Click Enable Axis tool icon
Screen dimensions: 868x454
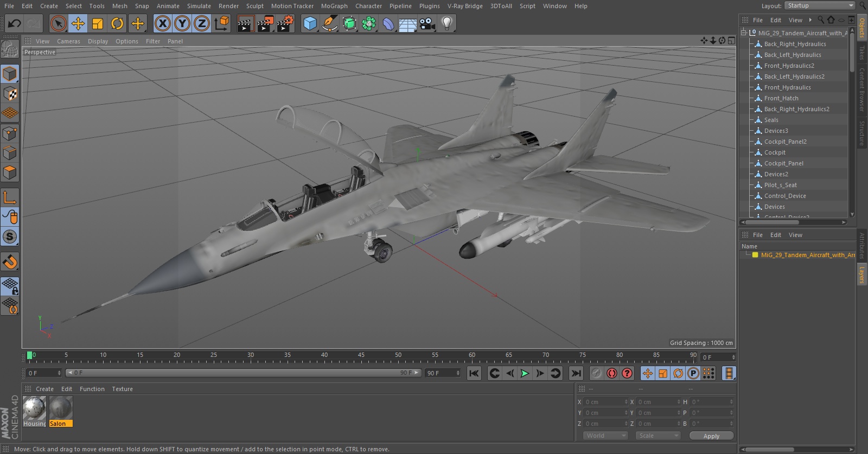(10, 197)
